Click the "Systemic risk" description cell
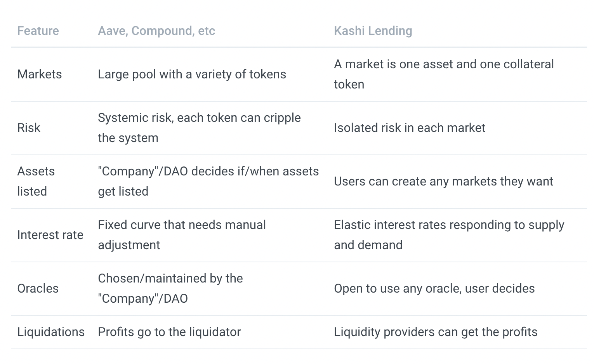594x364 pixels. (199, 128)
